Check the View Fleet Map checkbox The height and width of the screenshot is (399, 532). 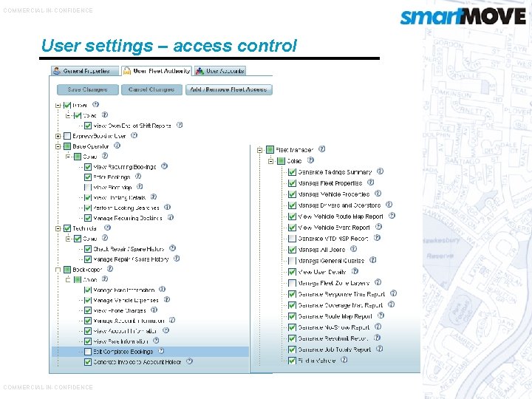88,187
